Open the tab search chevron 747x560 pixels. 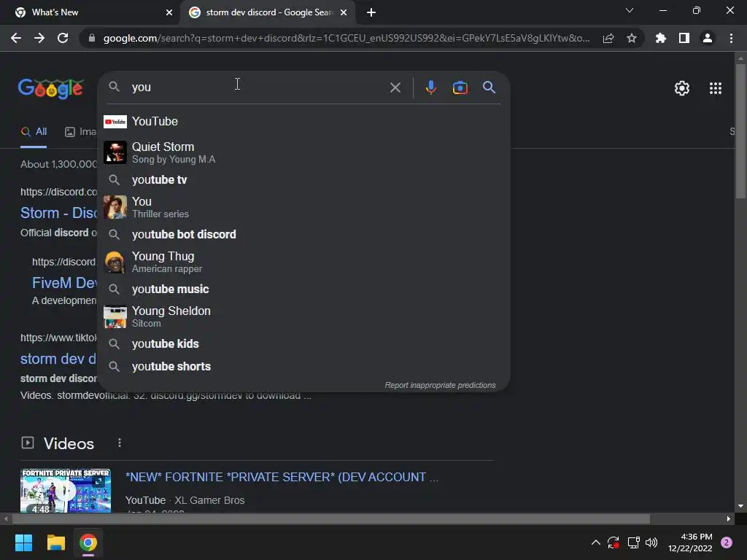630,10
